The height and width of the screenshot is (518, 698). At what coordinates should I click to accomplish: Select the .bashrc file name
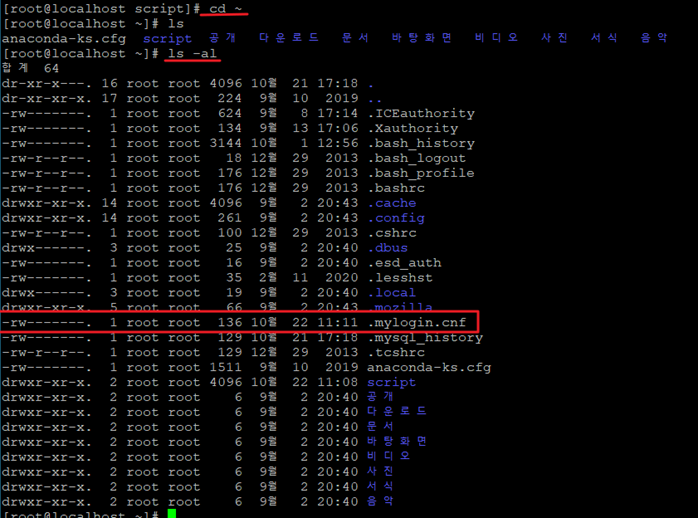tap(396, 188)
